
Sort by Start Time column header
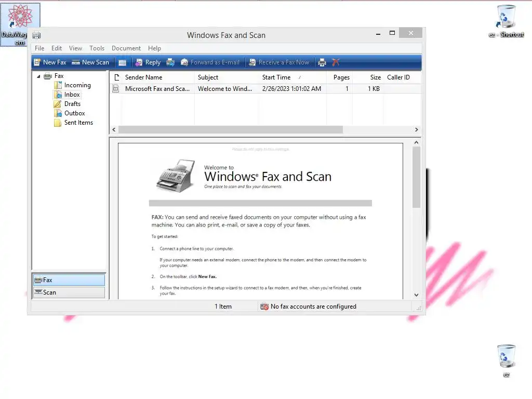click(293, 77)
